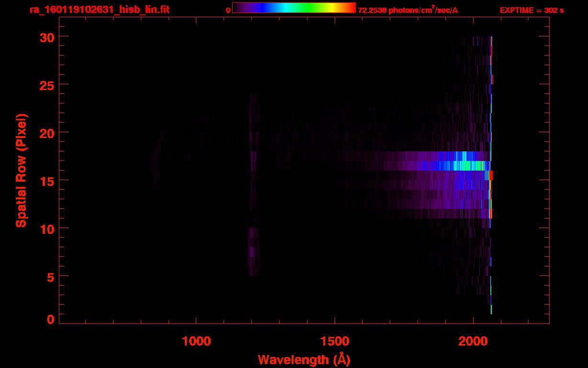The image size is (588, 368).
Task: Click the color bar minimum value 0
Action: 228,10
